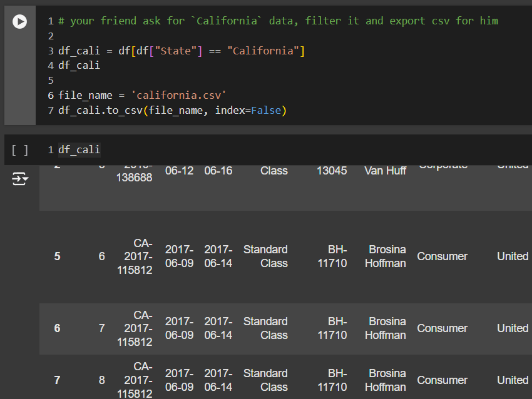
Task: Click the Consumer segment in row index 7
Action: pos(442,380)
